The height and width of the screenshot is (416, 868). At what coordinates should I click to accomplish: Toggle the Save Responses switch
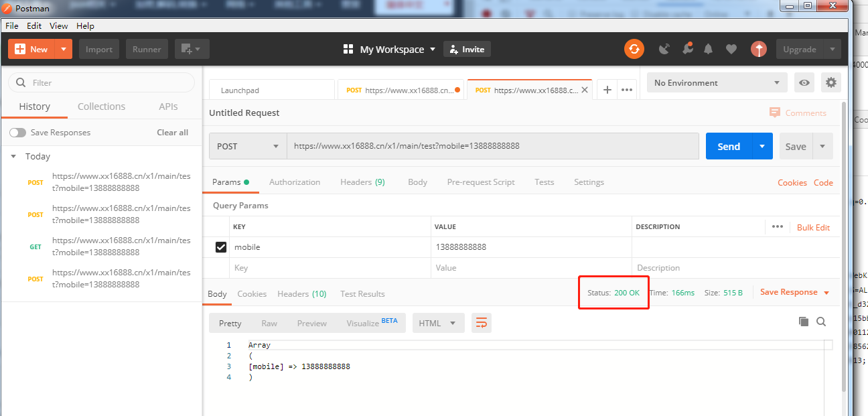pyautogui.click(x=18, y=133)
